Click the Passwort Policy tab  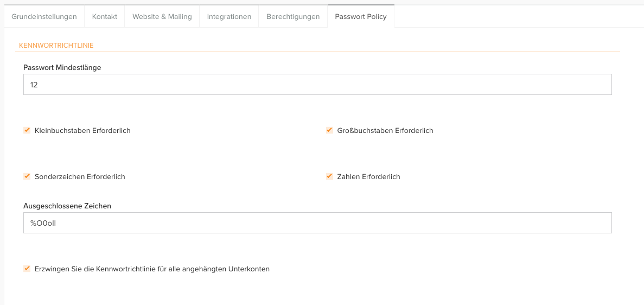[x=361, y=16]
